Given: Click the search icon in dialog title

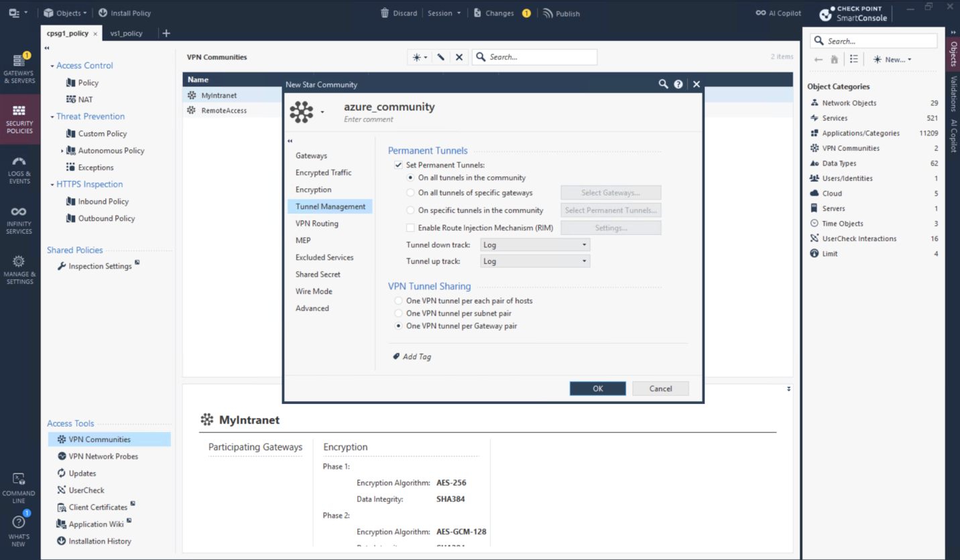Looking at the screenshot, I should click(663, 84).
